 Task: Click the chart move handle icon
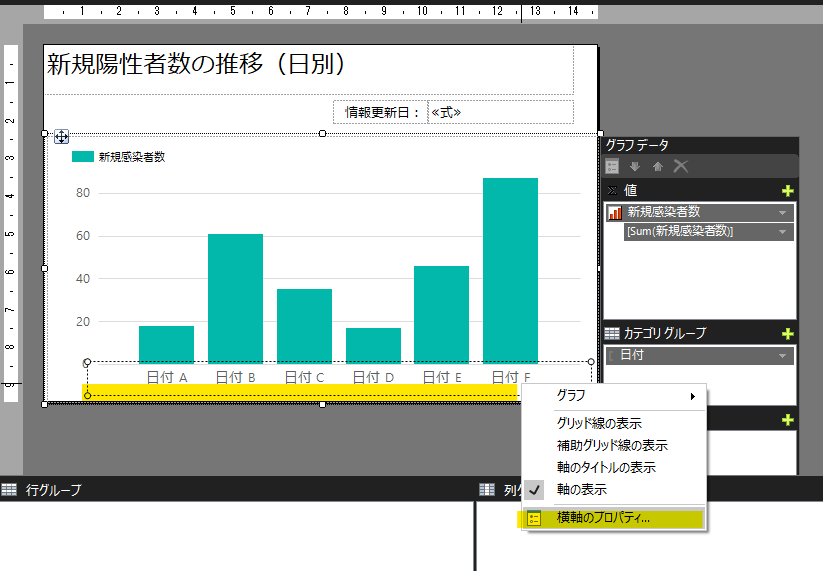61,137
